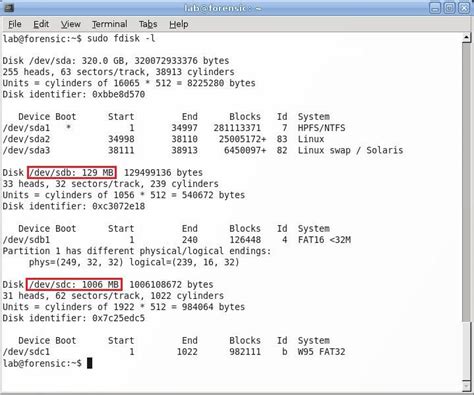Minimize the terminal window
This screenshot has height=395, width=474.
pyautogui.click(x=435, y=8)
